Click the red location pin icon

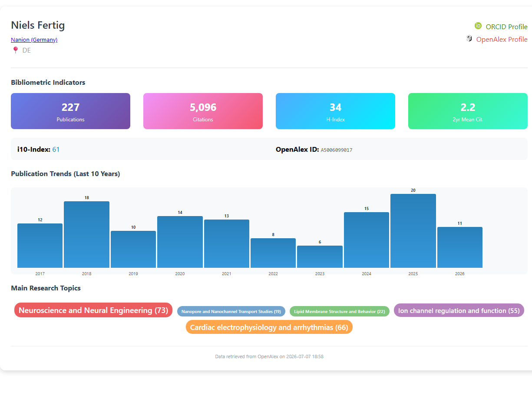[16, 50]
